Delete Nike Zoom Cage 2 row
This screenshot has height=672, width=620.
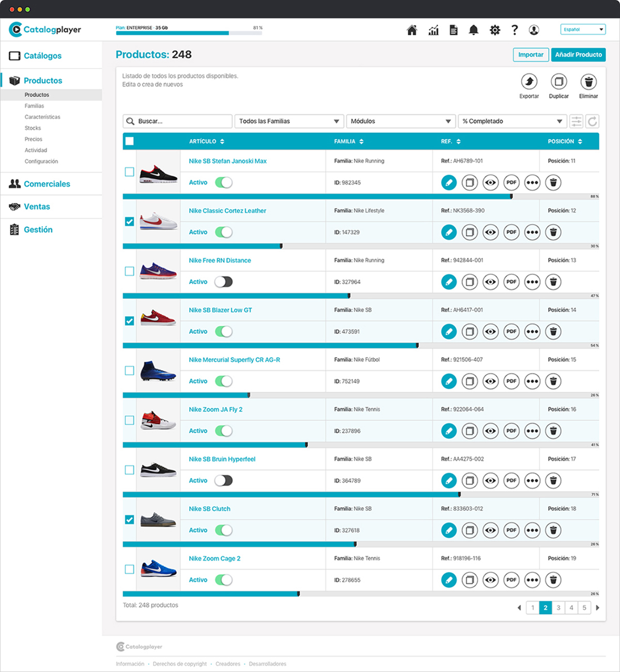(x=553, y=579)
